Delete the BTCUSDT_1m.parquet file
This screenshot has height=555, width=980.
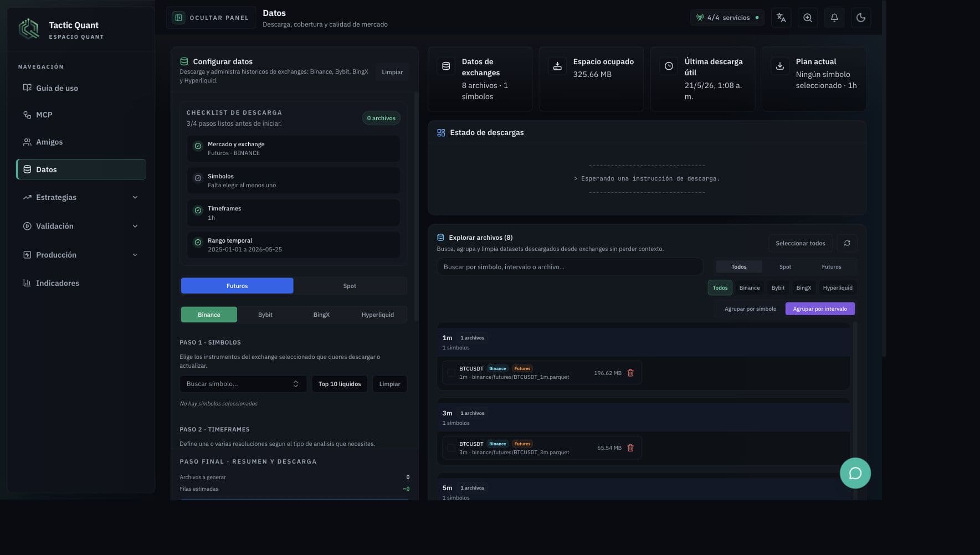coord(630,373)
